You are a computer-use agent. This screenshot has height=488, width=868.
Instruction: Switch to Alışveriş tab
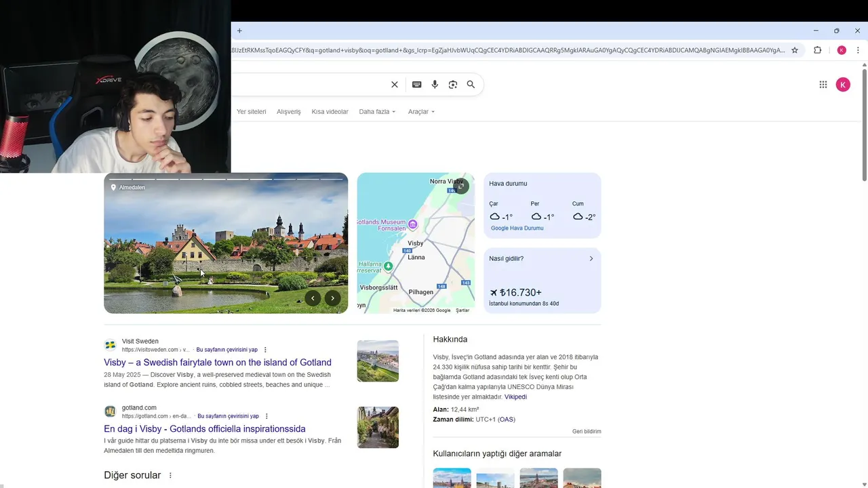coord(289,112)
